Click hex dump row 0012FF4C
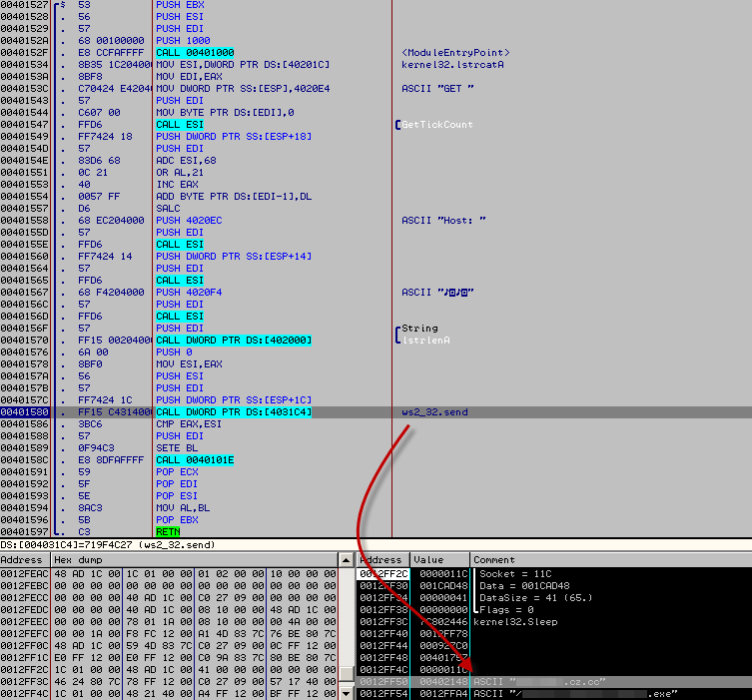This screenshot has width=752, height=700. click(169, 694)
